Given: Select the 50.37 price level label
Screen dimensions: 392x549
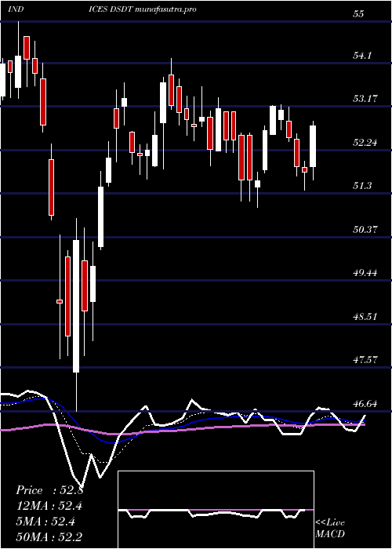Looking at the screenshot, I should pos(365,229).
